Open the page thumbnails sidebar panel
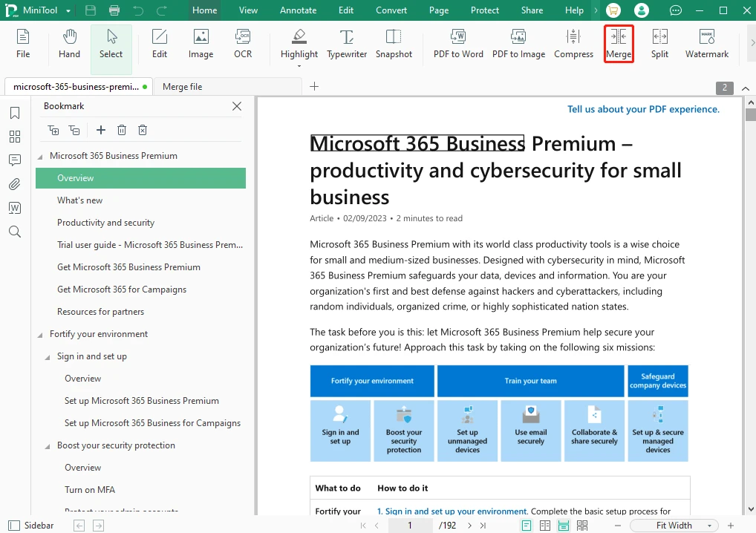756x533 pixels. [15, 137]
